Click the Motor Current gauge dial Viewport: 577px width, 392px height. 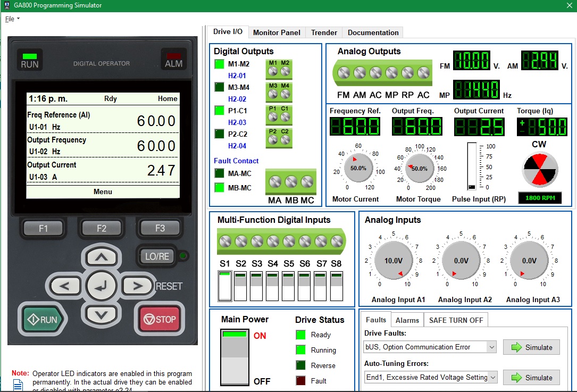pos(358,168)
